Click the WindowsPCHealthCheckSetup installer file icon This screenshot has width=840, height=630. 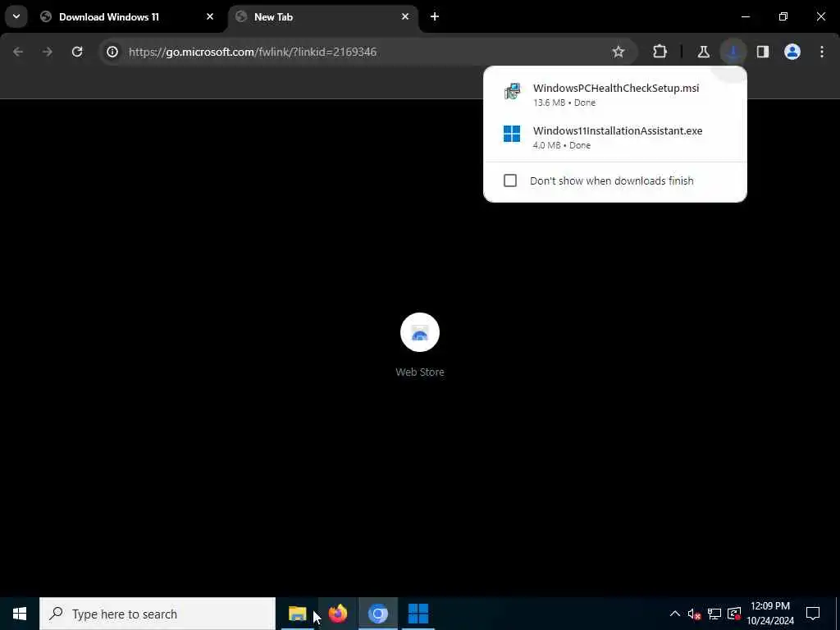[x=512, y=92]
